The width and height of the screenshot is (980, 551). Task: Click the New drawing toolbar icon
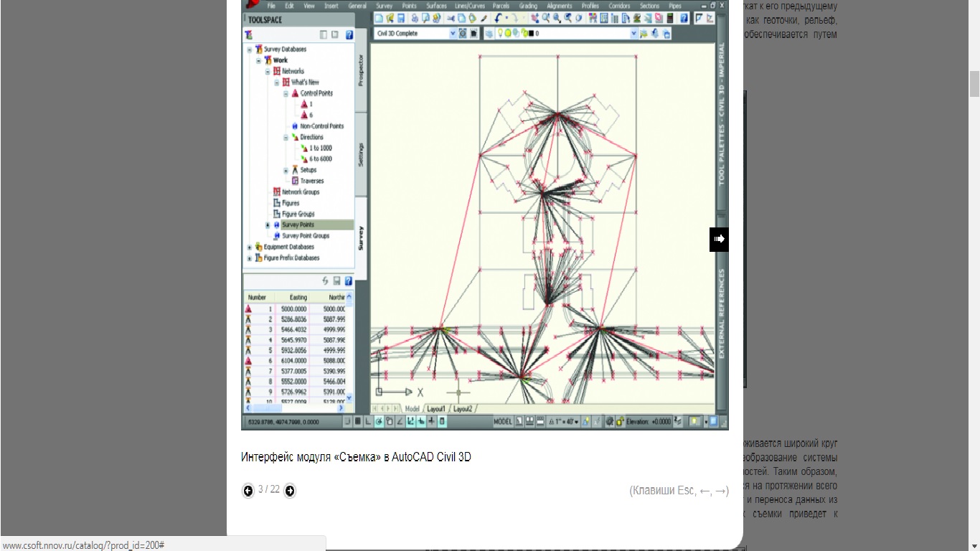click(x=379, y=18)
